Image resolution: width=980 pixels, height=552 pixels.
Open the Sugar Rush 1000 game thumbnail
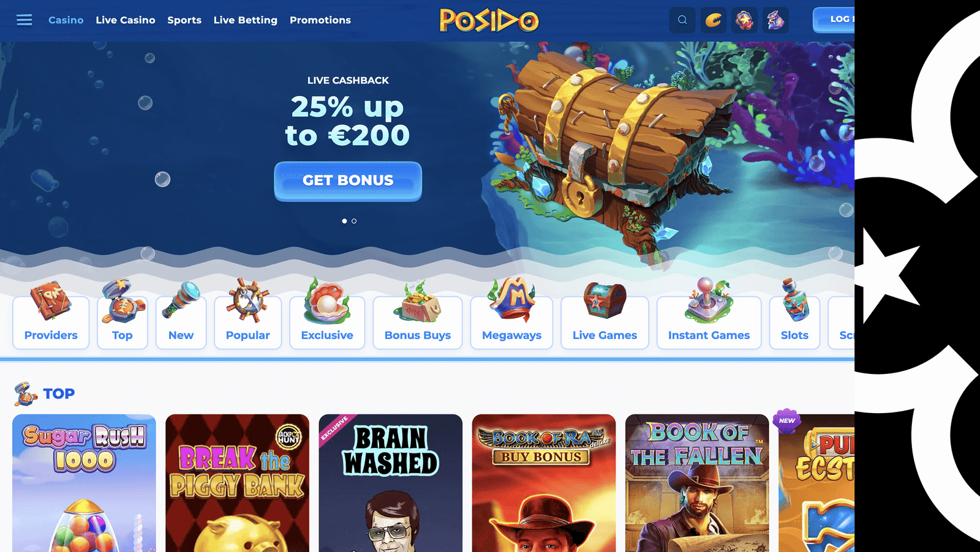[84, 483]
